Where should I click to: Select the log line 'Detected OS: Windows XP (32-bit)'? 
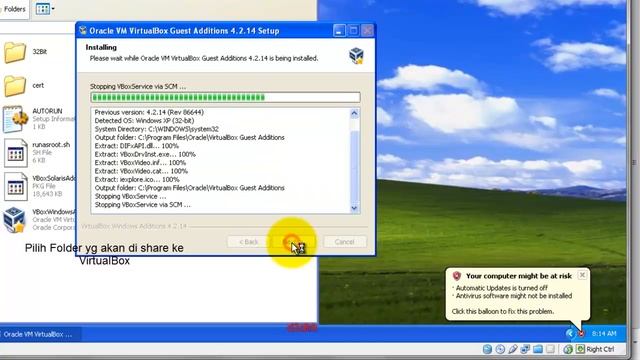point(144,120)
